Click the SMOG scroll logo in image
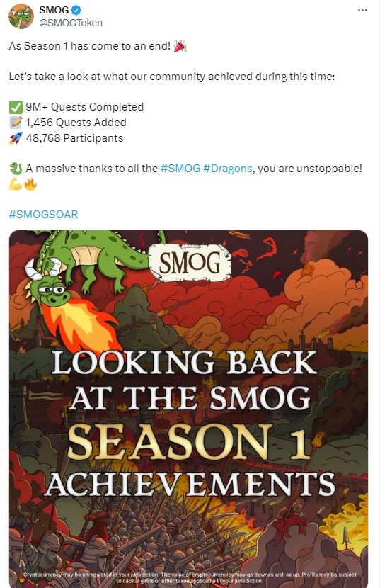Screen dimensions: 380x588 pos(190,263)
